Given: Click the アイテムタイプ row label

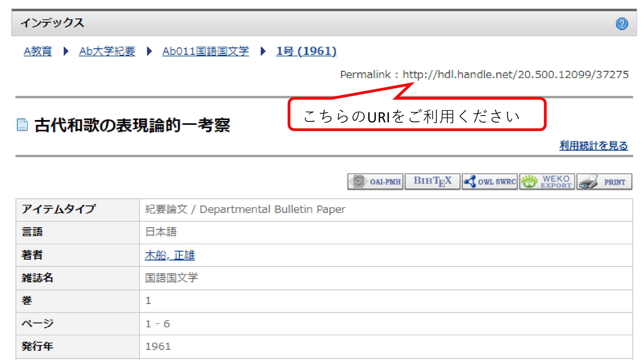Looking at the screenshot, I should [x=59, y=209].
